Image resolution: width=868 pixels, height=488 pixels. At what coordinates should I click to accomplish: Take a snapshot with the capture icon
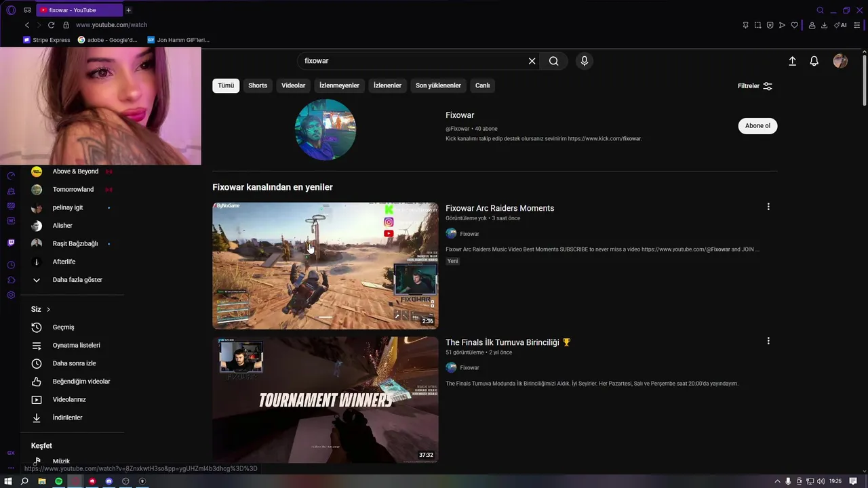tap(757, 25)
